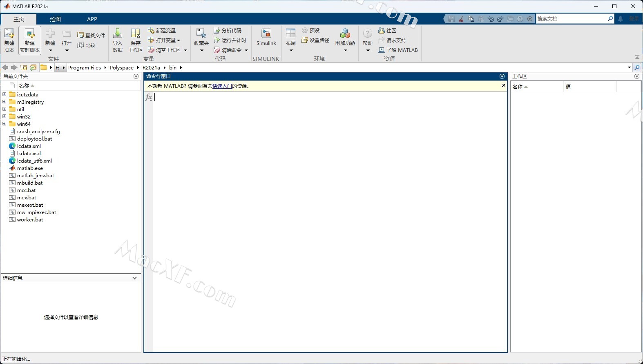Image resolution: width=643 pixels, height=364 pixels.
Task: Click the Quick Start (快速入门) link
Action: click(222, 86)
